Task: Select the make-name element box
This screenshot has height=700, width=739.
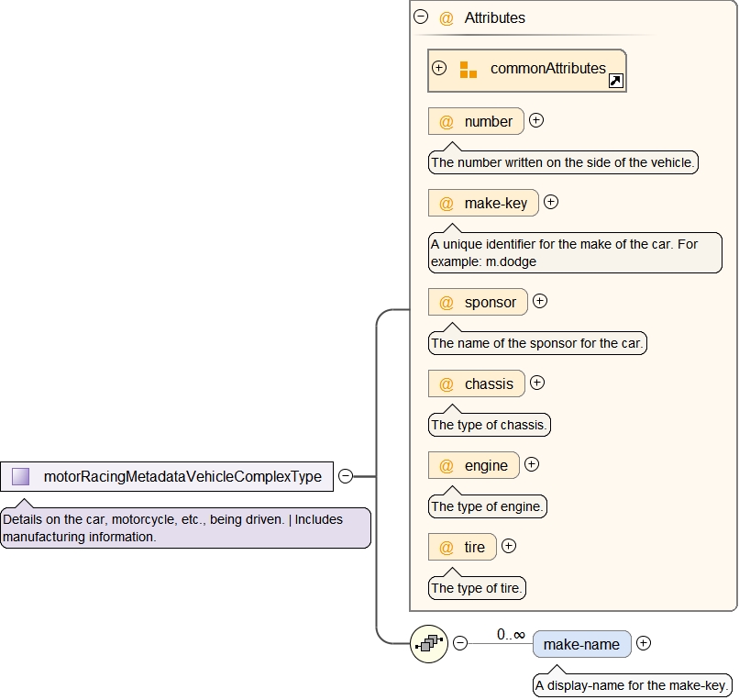Action: point(581,644)
